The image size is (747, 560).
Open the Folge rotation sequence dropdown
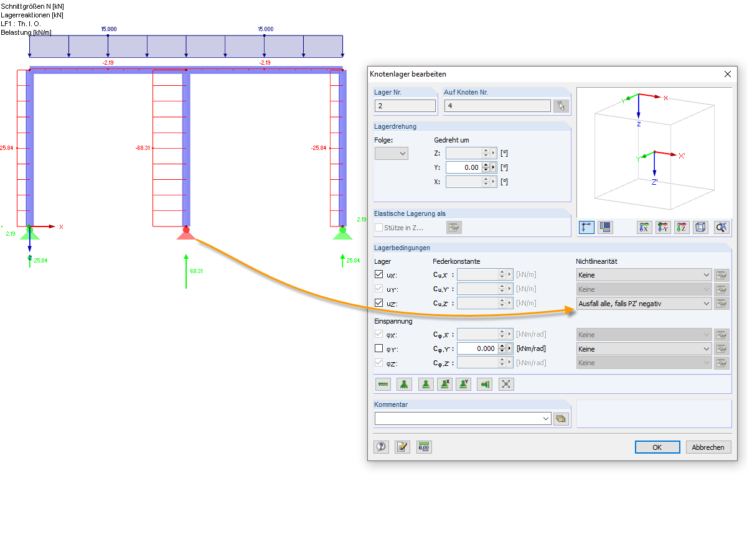392,153
